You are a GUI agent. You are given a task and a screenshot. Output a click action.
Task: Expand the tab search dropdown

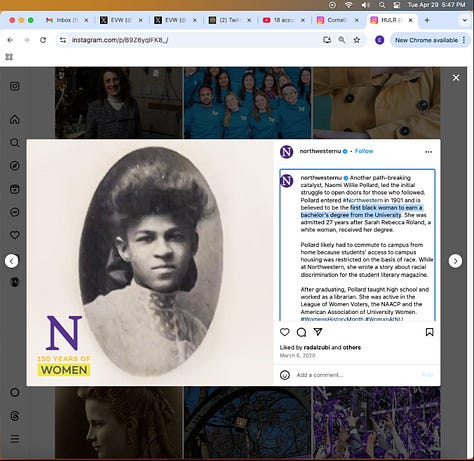point(464,20)
